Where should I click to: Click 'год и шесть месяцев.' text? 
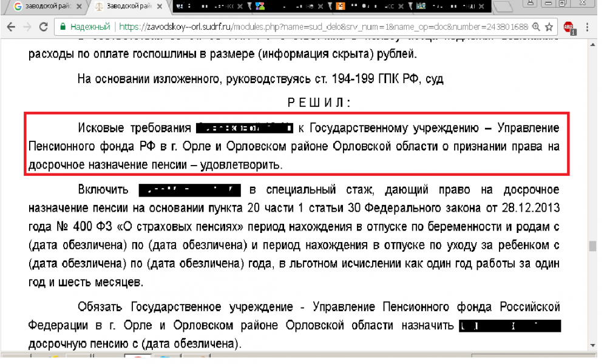coord(86,282)
